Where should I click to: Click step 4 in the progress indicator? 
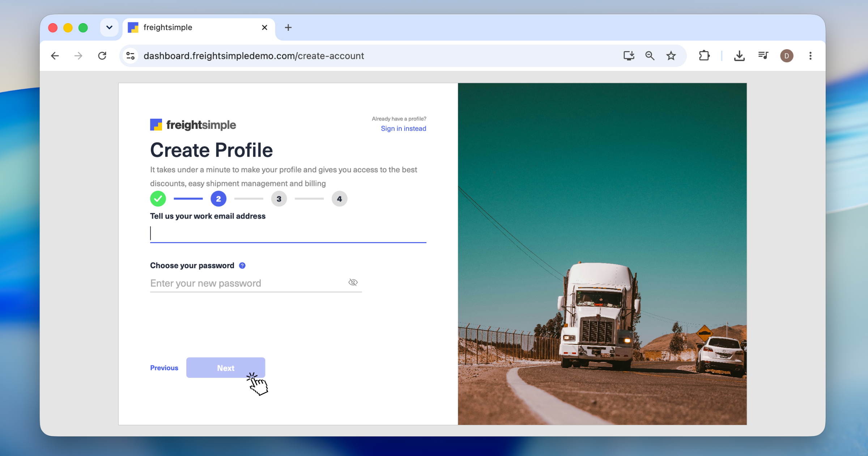[x=339, y=199]
